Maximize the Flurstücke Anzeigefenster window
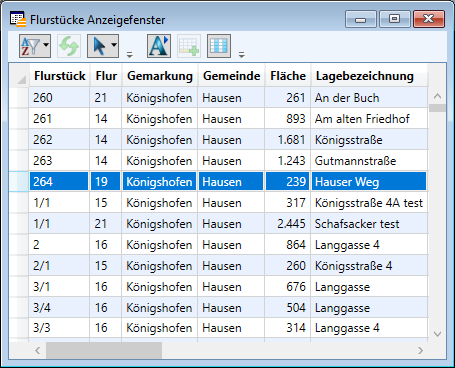The image size is (455, 368). point(395,19)
